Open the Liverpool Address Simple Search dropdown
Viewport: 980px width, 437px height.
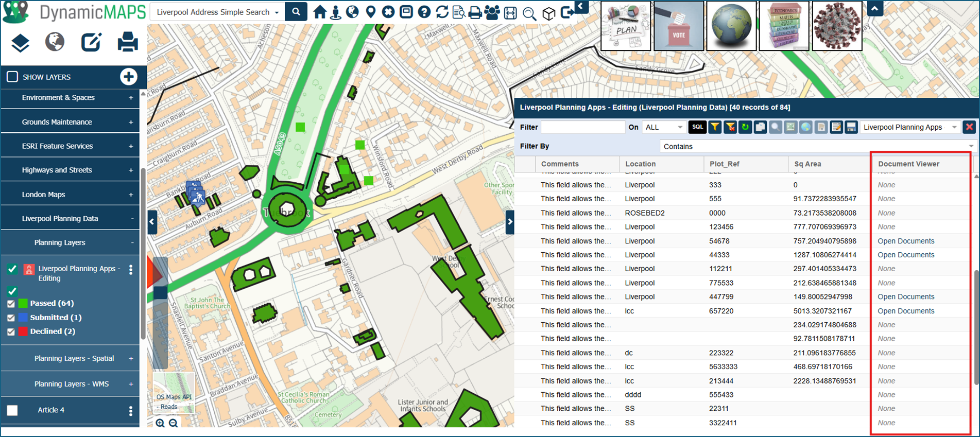[218, 12]
